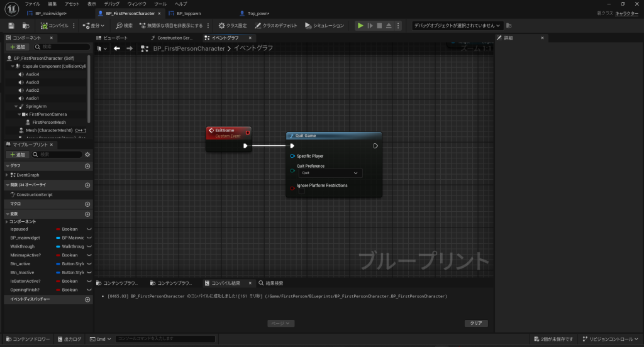The height and width of the screenshot is (347, 644).
Task: Click the back arrow in graph navigation
Action: point(116,48)
